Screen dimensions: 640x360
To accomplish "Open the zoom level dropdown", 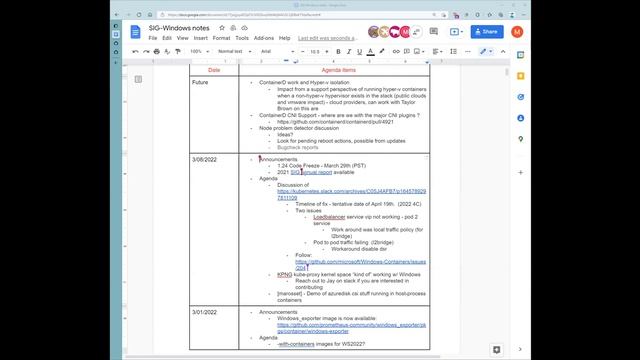I will 200,51.
